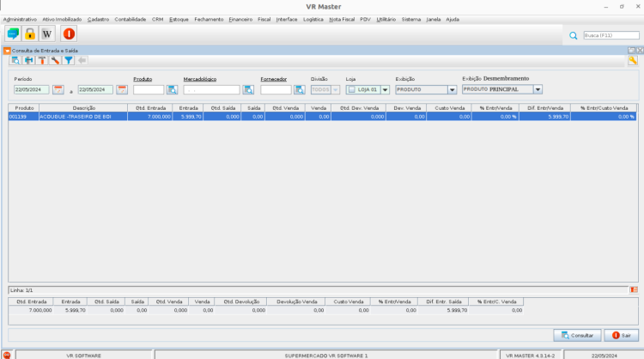
Task: Click the blue magnifier search icon near Busca
Action: pyautogui.click(x=574, y=36)
